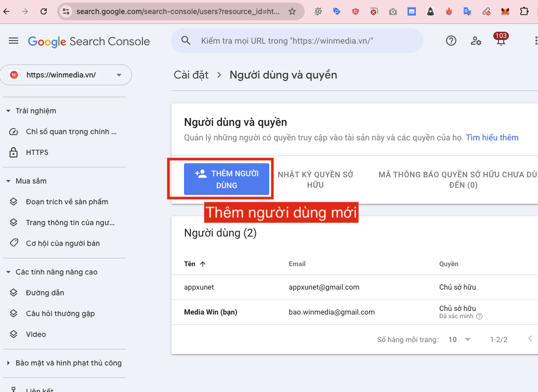
Task: Click the blue price tag extension icon
Action: point(337,11)
